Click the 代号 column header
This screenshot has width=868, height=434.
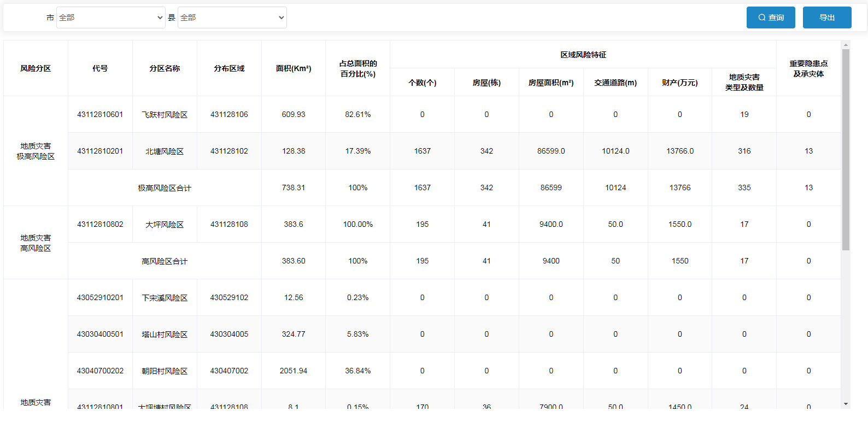tap(100, 68)
